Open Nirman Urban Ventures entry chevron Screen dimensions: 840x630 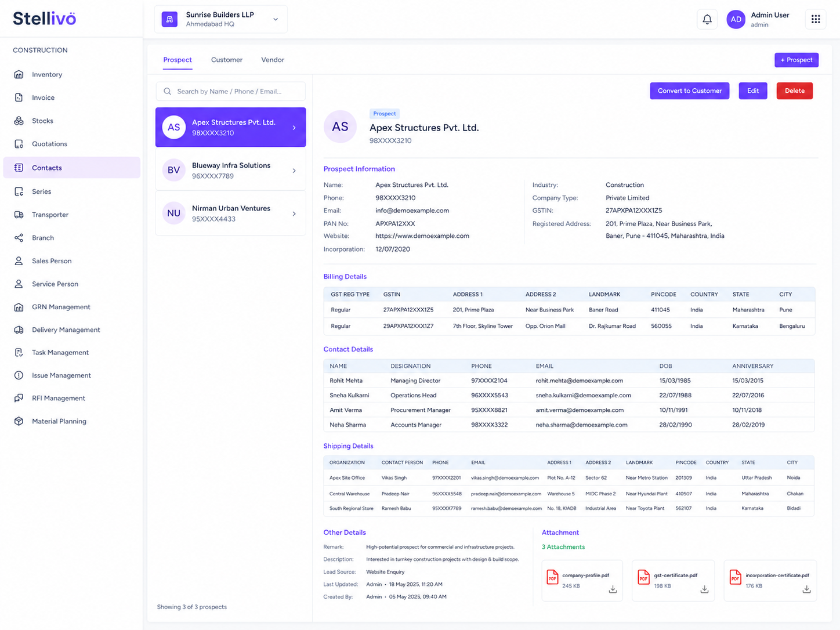point(294,213)
